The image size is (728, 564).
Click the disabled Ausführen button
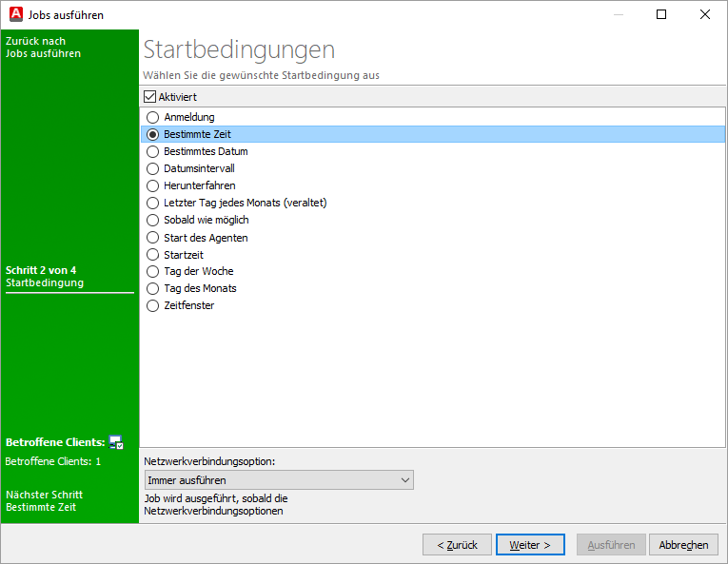click(611, 545)
